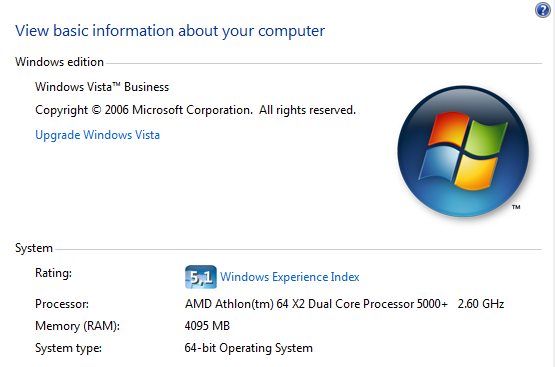
Task: Click the 4095 MB memory value
Action: tap(207, 326)
